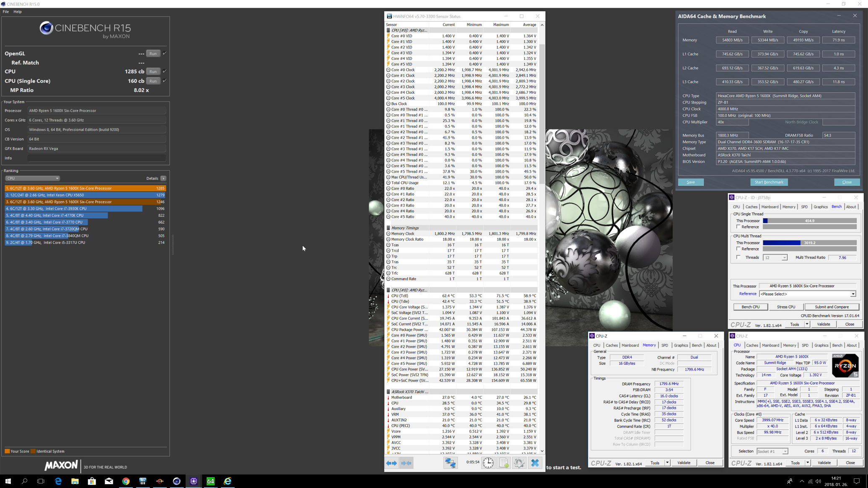Expand HWiNFO sensor columns with the arrows button
Image resolution: width=868 pixels, height=488 pixels.
pos(391,463)
